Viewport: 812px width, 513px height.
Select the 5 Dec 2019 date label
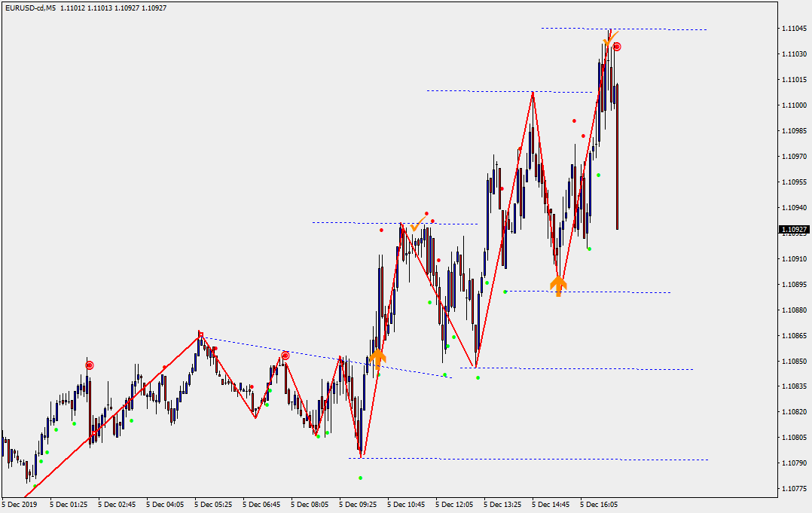pyautogui.click(x=20, y=504)
